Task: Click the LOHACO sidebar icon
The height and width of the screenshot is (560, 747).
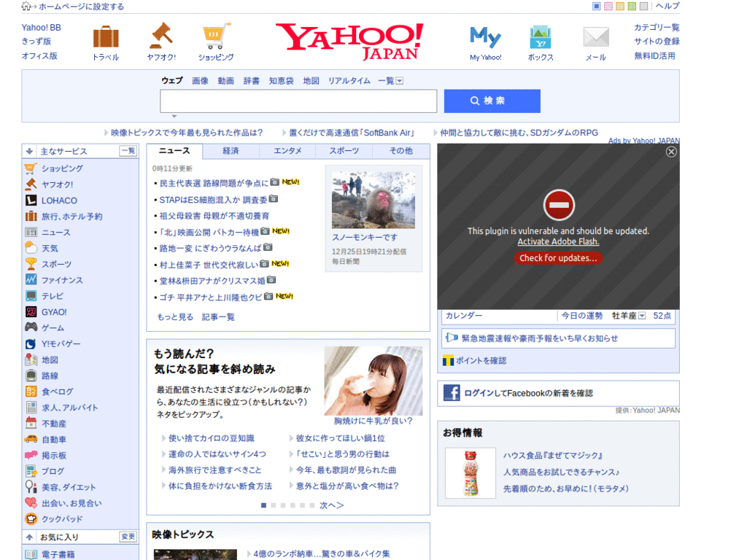Action: [31, 201]
